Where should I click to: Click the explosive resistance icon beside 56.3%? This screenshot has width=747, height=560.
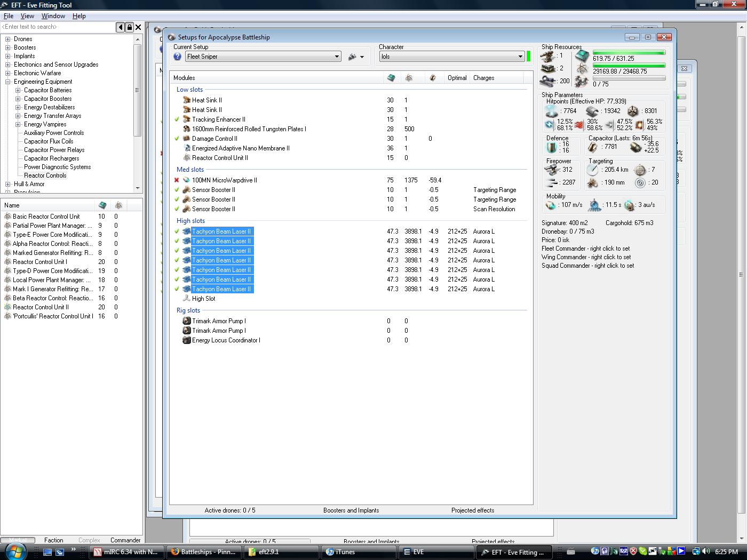pos(639,125)
